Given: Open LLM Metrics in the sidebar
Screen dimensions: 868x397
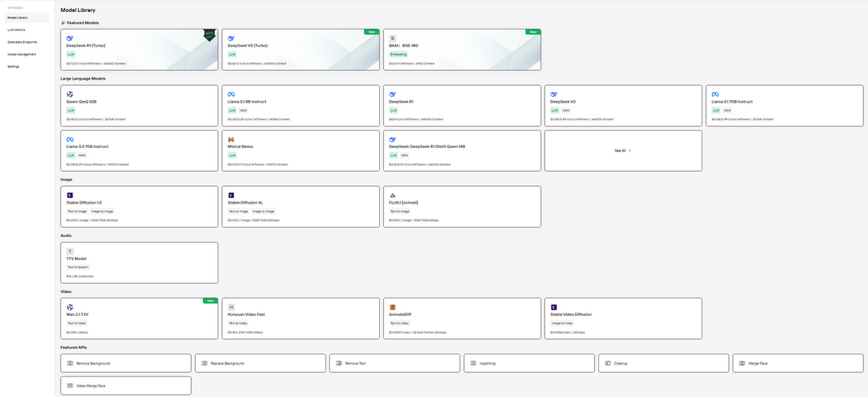Looking at the screenshot, I should [17, 29].
